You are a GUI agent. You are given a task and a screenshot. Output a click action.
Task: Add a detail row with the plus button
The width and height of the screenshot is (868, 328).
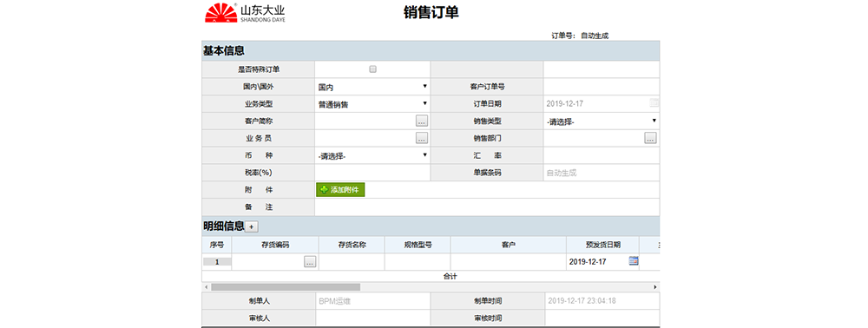click(x=252, y=226)
